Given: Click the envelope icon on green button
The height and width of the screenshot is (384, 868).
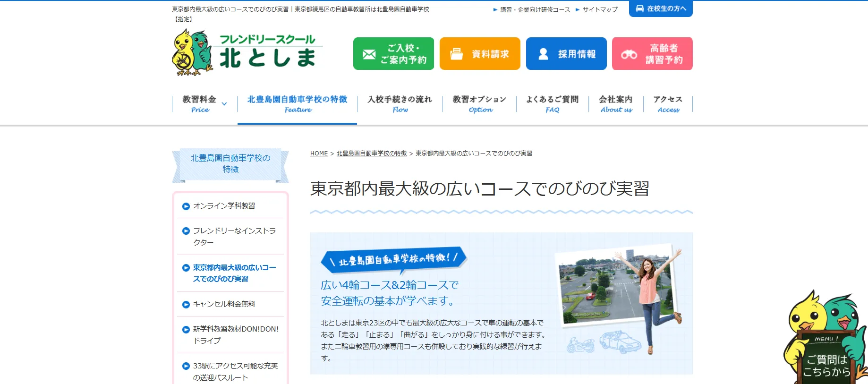Looking at the screenshot, I should coord(369,54).
